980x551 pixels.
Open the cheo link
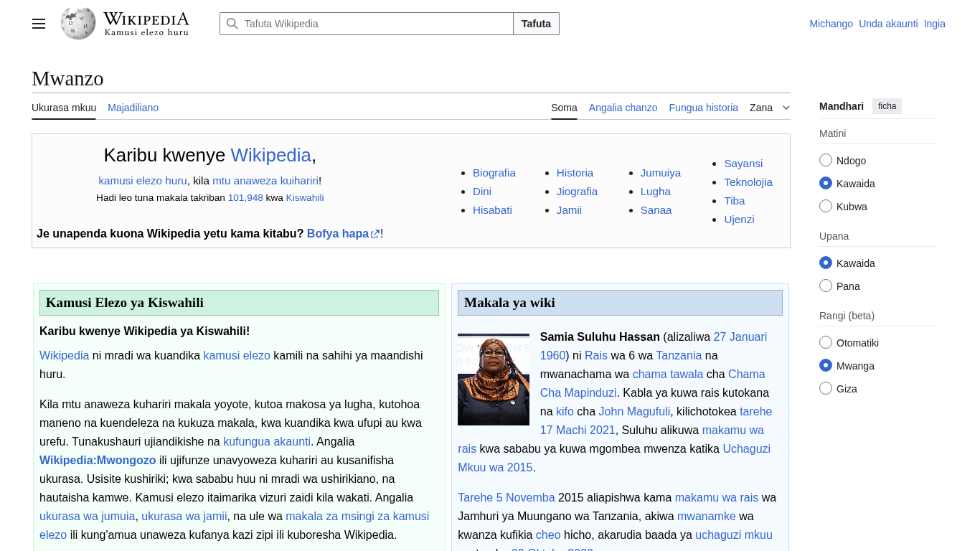[548, 534]
